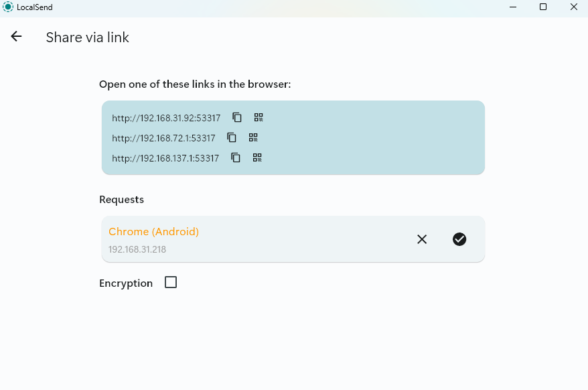Close the LocalSend window
This screenshot has width=588, height=390.
point(573,7)
